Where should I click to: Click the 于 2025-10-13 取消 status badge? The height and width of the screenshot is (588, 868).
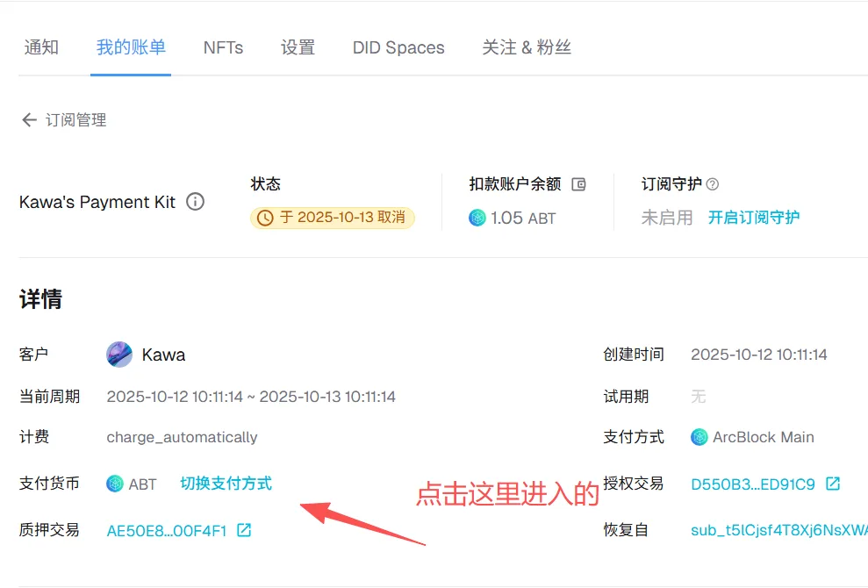tap(332, 218)
